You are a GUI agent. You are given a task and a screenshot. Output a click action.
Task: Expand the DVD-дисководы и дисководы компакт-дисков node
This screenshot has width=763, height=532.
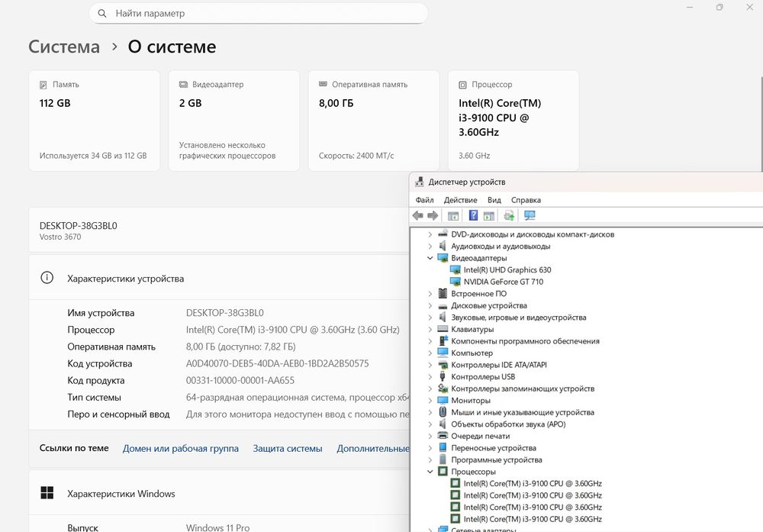pos(430,234)
